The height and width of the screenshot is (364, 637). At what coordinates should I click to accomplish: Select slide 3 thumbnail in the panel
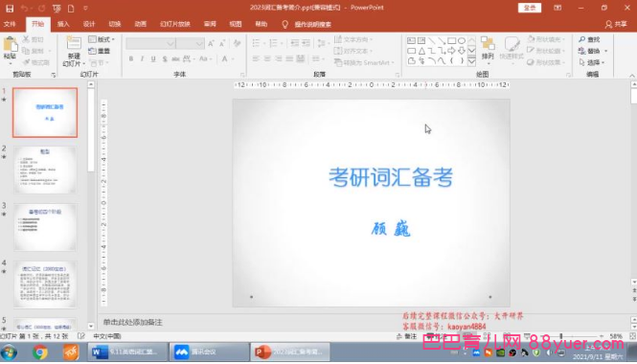point(45,227)
